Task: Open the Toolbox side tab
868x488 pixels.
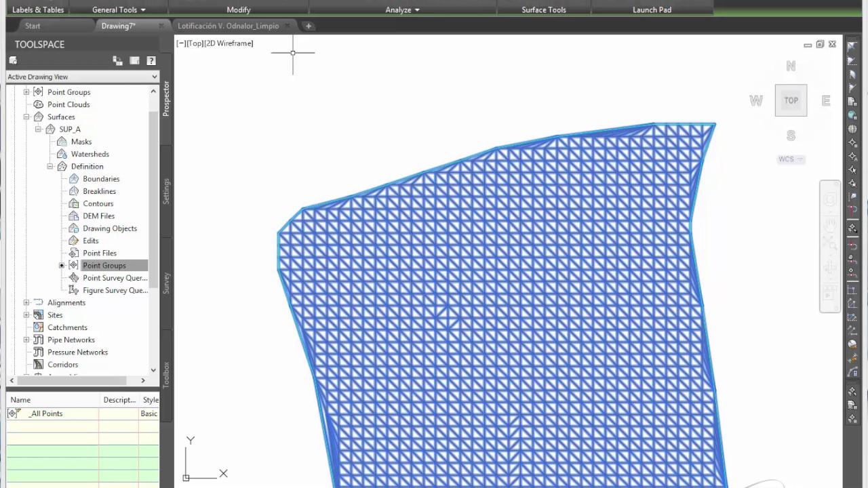Action: (166, 375)
